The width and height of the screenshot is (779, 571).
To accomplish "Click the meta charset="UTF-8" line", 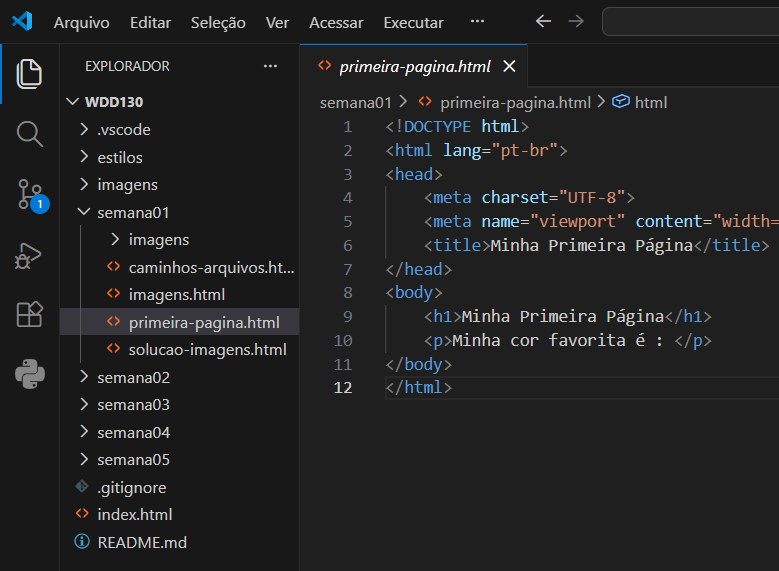I will (x=529, y=198).
